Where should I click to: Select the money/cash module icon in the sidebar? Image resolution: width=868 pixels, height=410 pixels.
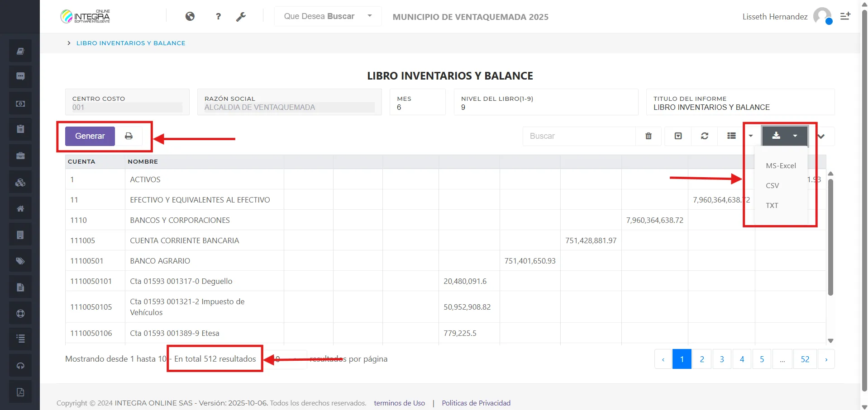[x=20, y=103]
